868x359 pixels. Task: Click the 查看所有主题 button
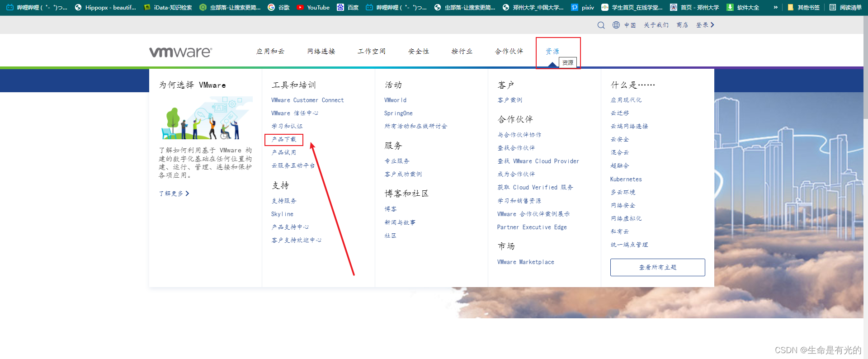coord(658,267)
